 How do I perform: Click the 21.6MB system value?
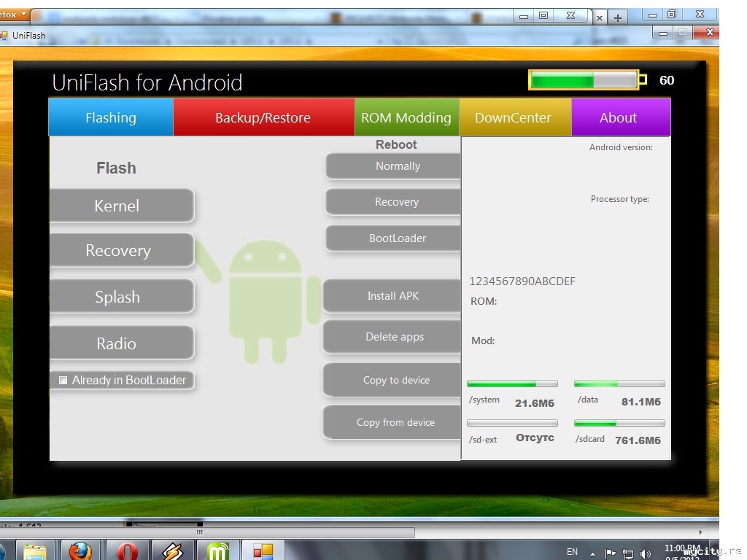(535, 403)
